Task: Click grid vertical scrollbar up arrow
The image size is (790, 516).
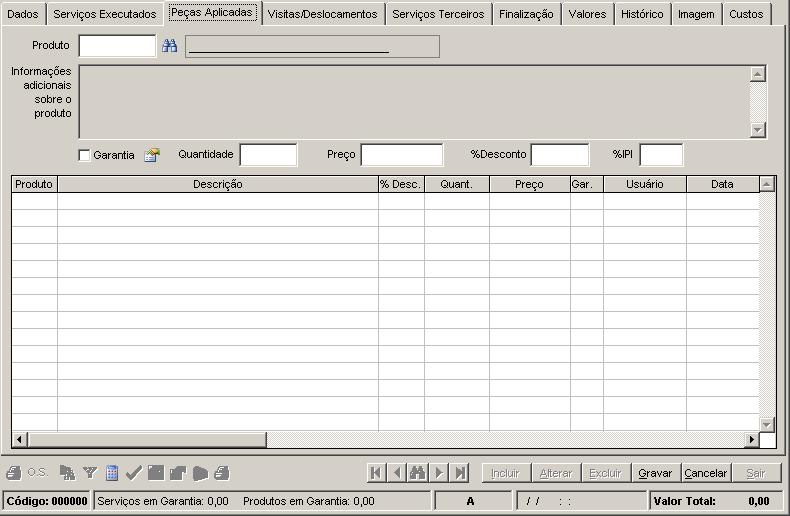Action: coord(766,184)
